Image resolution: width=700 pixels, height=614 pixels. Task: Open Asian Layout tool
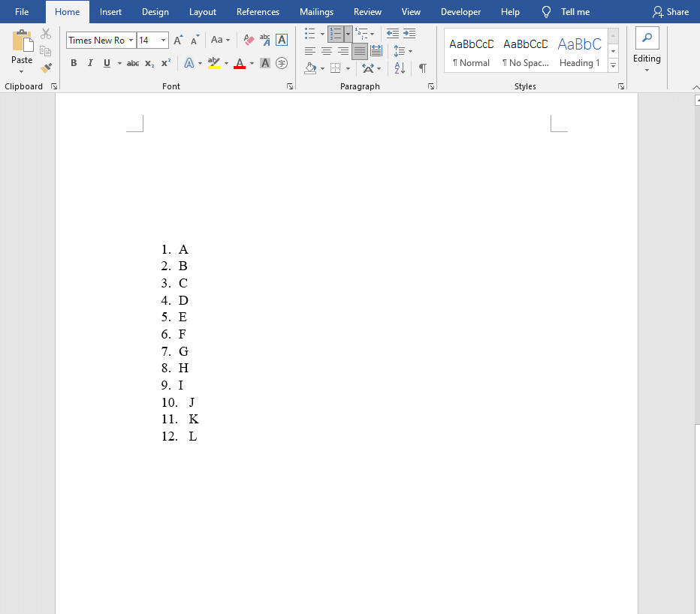tap(368, 68)
